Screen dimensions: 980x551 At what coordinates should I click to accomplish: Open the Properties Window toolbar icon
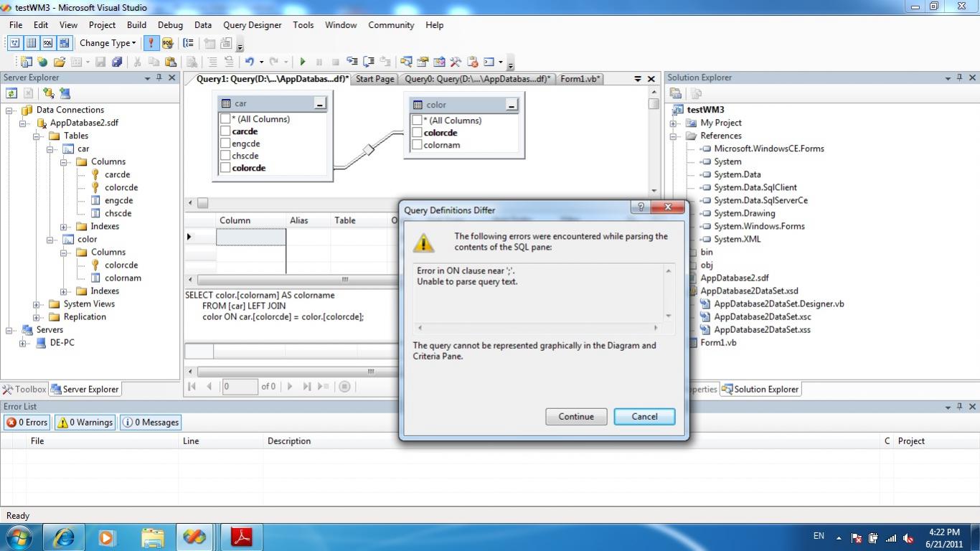(x=423, y=62)
